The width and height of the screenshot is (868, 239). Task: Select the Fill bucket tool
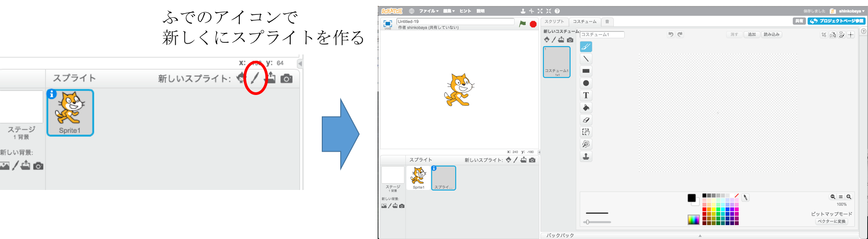pos(586,108)
